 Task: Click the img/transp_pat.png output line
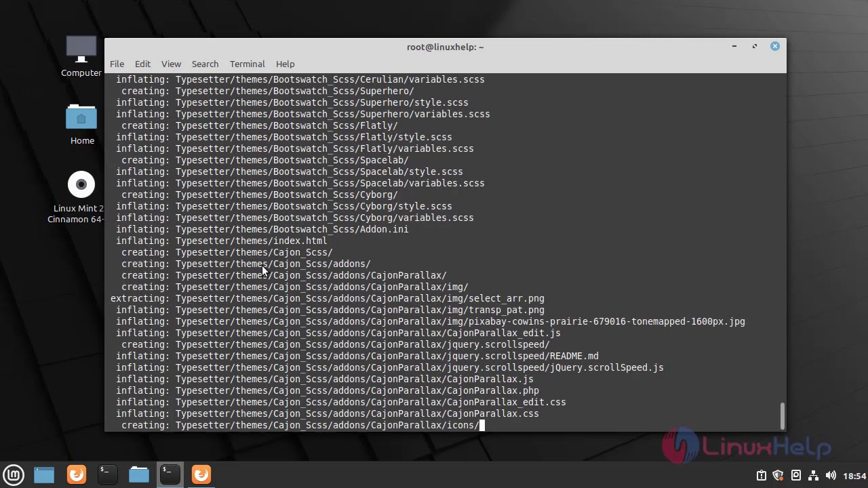330,310
